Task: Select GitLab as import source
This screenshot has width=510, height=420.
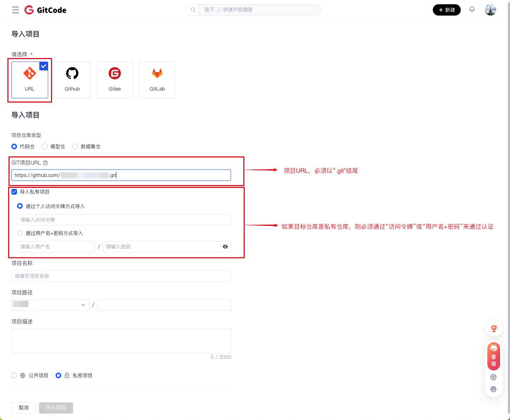Action: click(x=157, y=80)
